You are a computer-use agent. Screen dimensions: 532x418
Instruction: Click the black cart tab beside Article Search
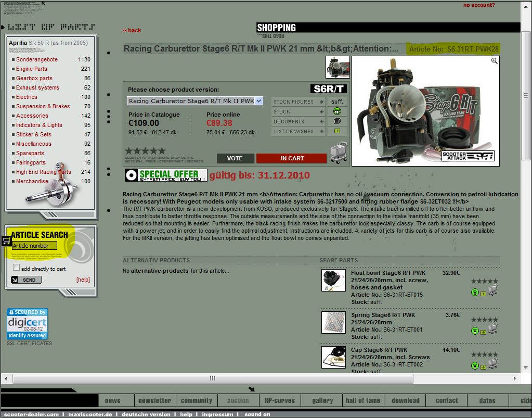click(x=6, y=240)
